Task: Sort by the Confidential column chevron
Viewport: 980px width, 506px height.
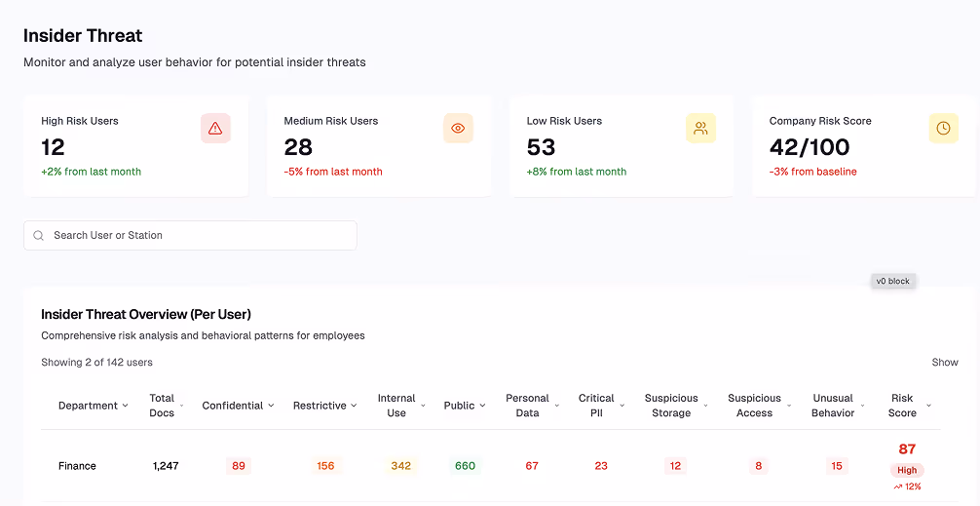Action: (x=271, y=406)
